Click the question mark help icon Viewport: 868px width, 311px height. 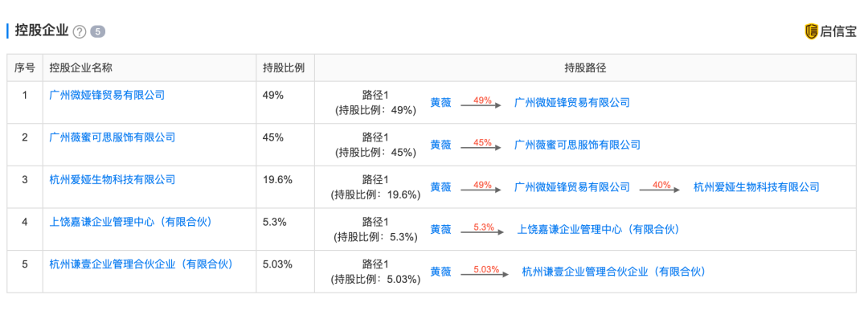tap(80, 32)
